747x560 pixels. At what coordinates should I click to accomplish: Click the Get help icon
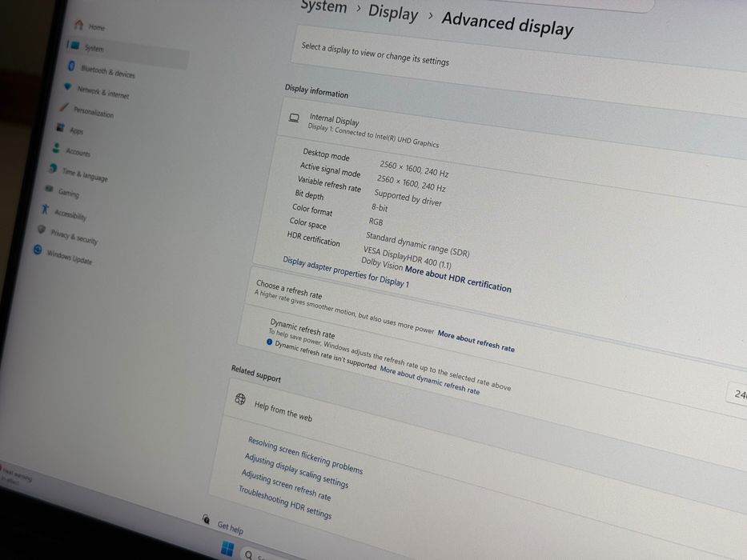coord(206,518)
